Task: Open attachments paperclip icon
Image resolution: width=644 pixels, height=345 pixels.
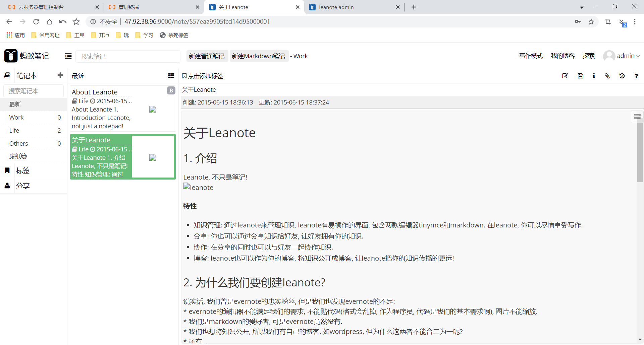Action: tap(607, 76)
